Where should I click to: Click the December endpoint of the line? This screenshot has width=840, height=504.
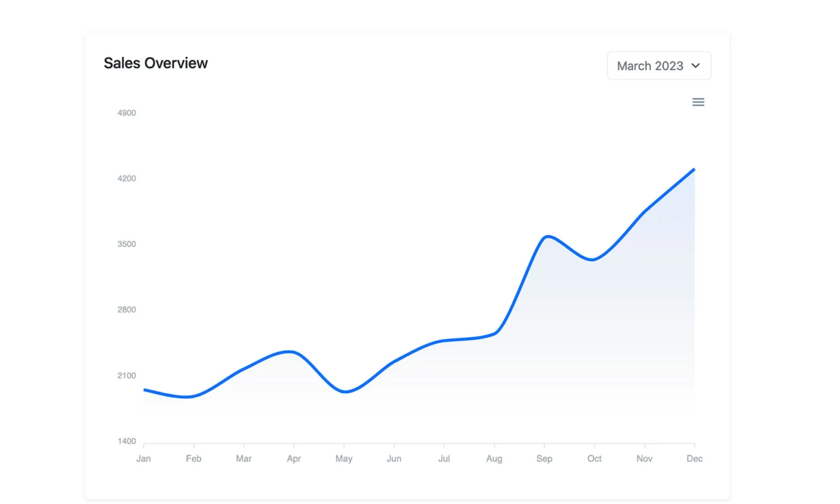coord(693,169)
